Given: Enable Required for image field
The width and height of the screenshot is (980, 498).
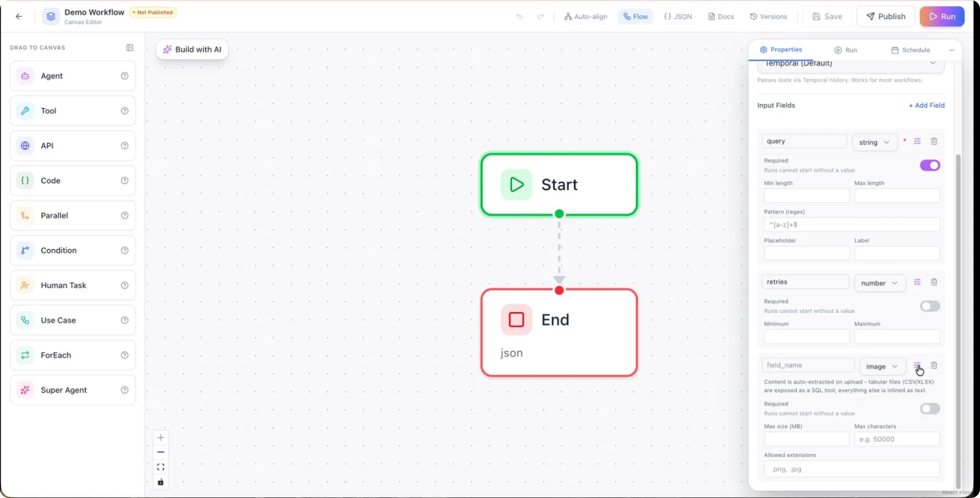Looking at the screenshot, I should (930, 409).
